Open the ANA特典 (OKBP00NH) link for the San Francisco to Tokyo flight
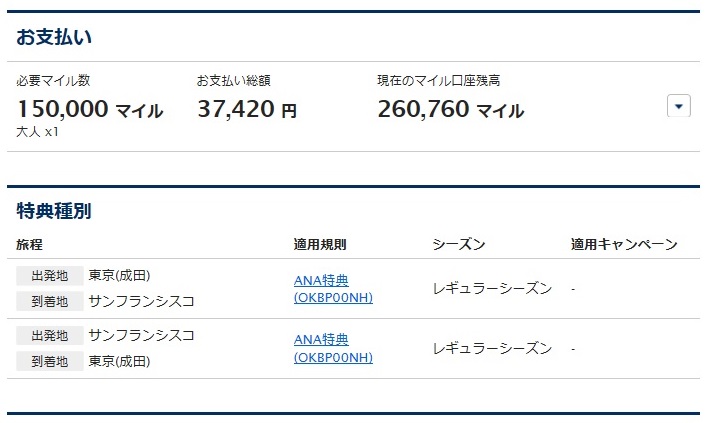This screenshot has height=423, width=711. (x=332, y=348)
